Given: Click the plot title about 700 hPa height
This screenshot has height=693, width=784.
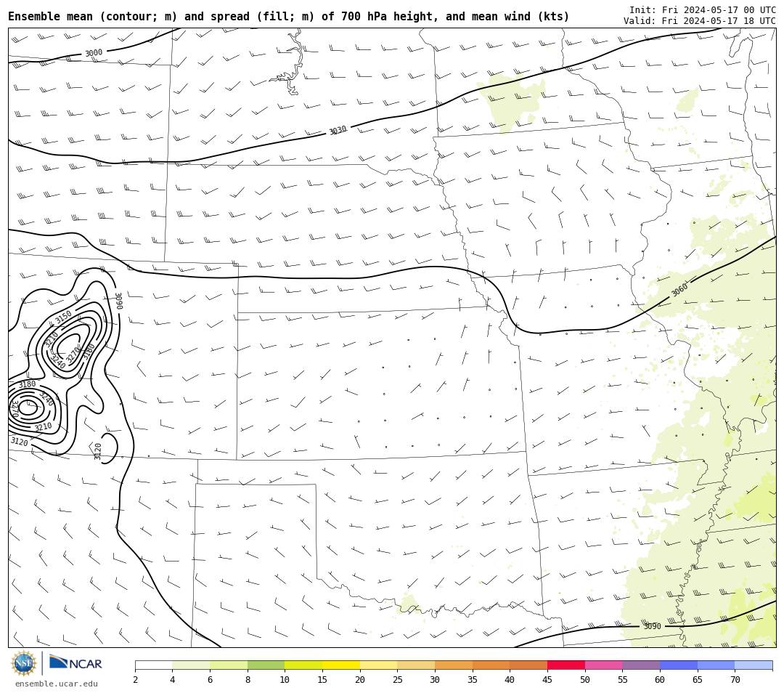Looking at the screenshot, I should click(x=288, y=17).
